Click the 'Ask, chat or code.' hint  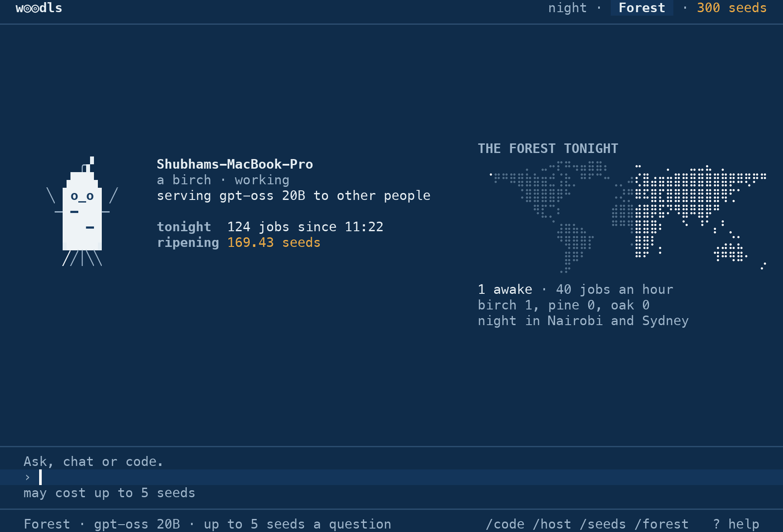click(x=93, y=462)
